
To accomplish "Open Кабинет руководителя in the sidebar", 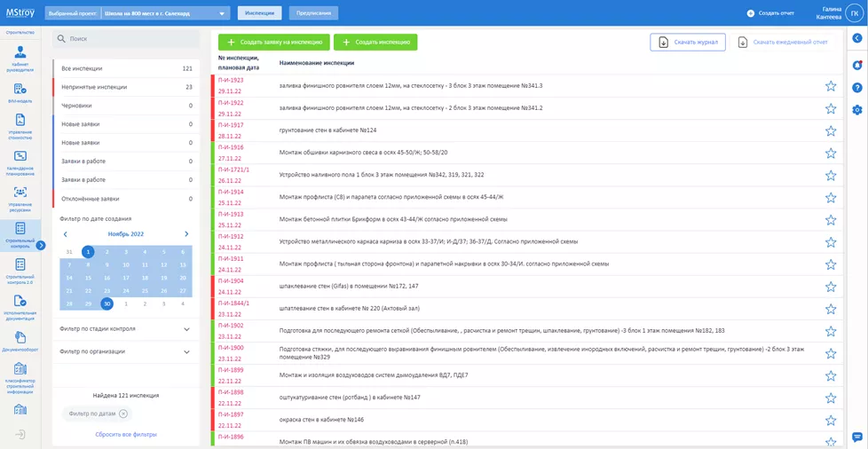I will (x=20, y=56).
